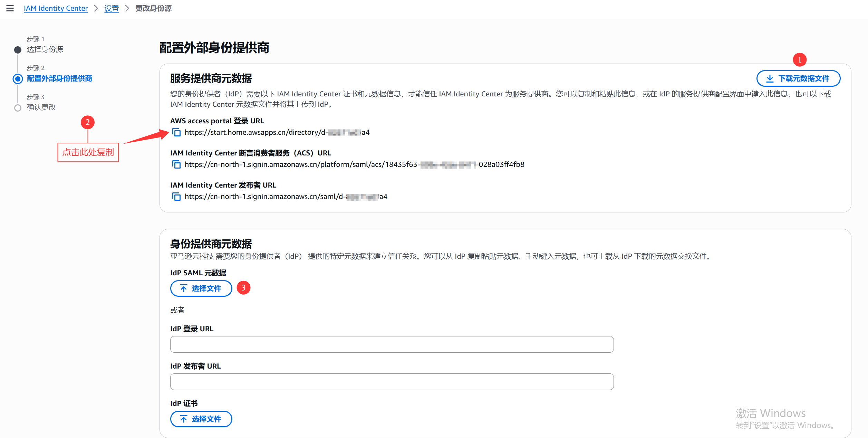868x438 pixels.
Task: Open the hamburger navigation menu
Action: 10,8
